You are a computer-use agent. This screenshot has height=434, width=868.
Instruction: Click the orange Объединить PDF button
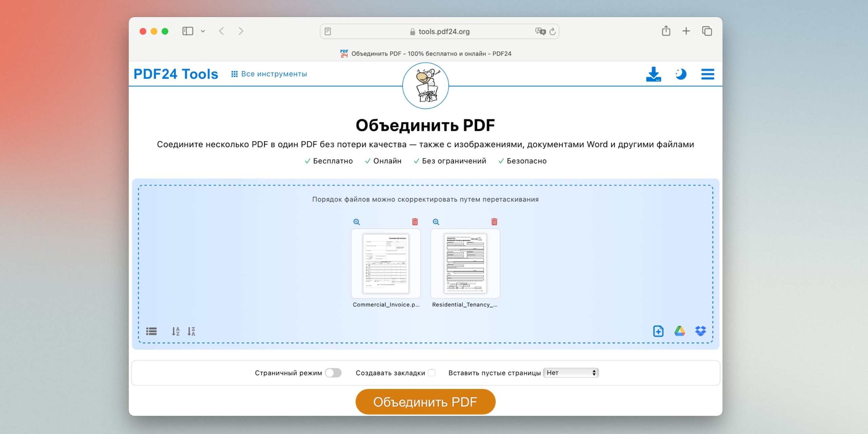426,402
